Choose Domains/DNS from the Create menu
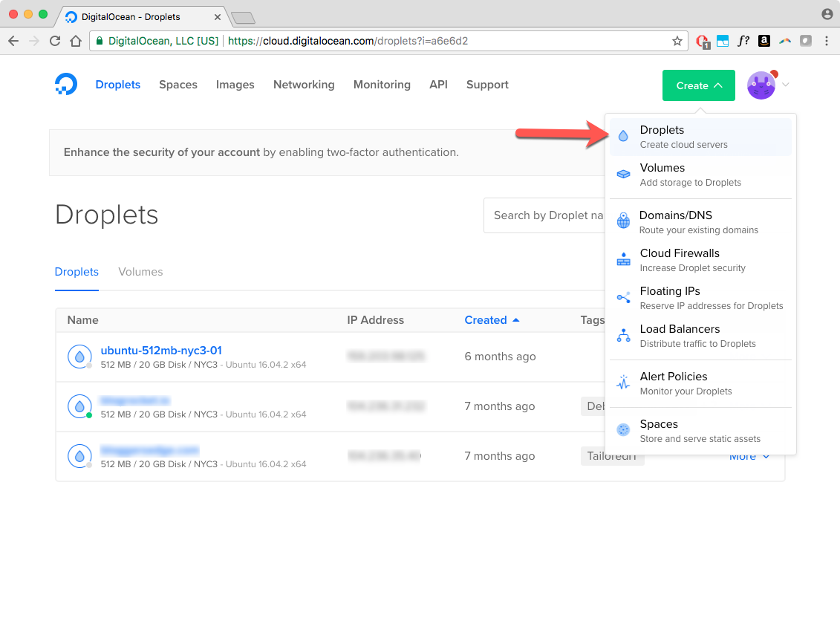 (700, 222)
